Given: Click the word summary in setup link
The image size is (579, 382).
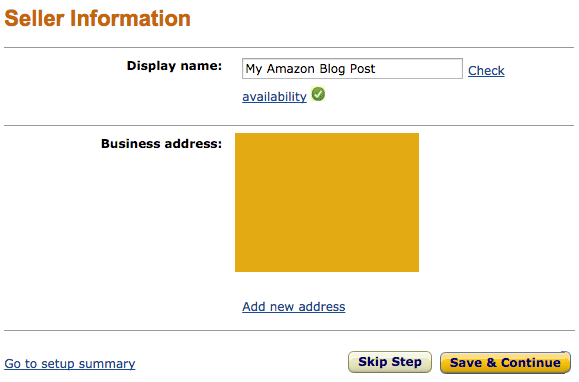Looking at the screenshot, I should (x=107, y=364).
